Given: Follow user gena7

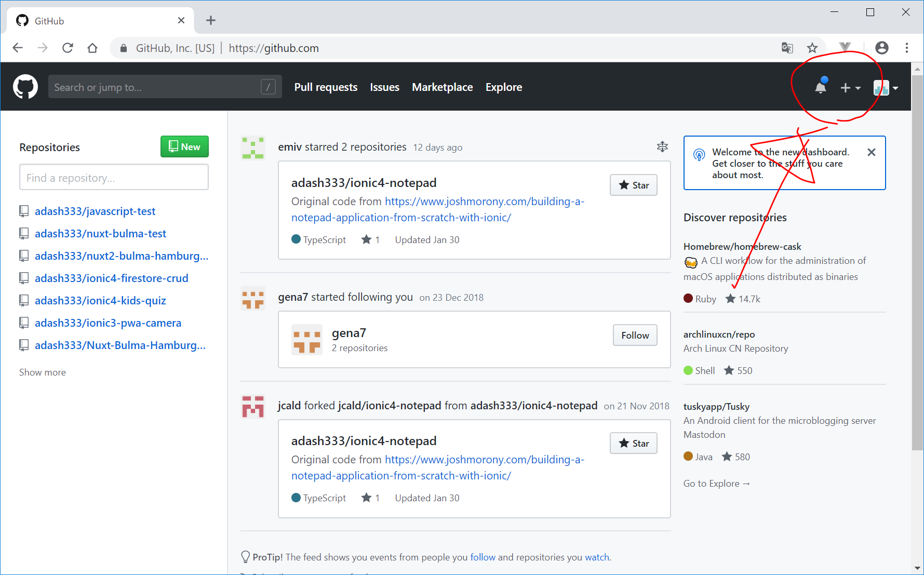Looking at the screenshot, I should pyautogui.click(x=635, y=336).
